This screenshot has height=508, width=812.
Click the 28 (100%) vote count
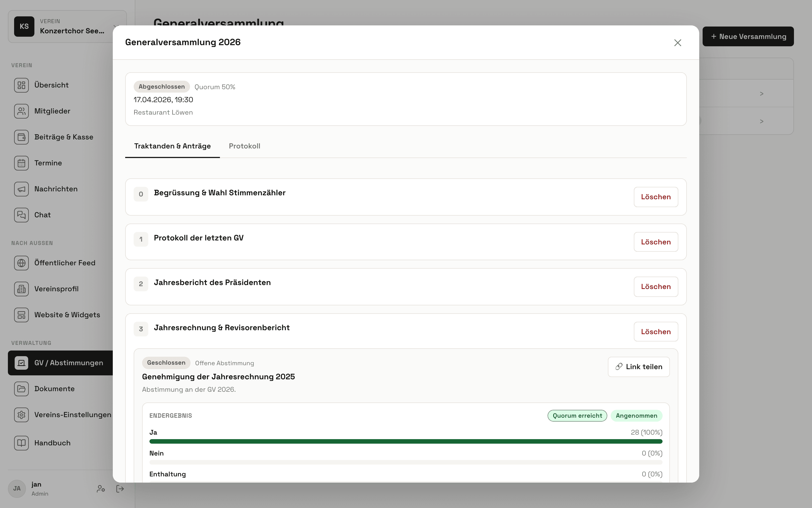(x=646, y=432)
